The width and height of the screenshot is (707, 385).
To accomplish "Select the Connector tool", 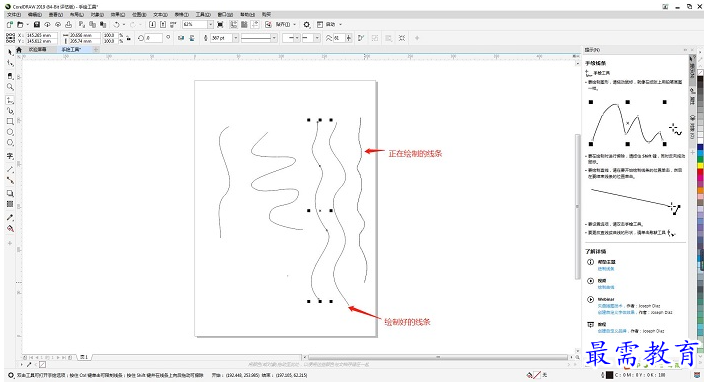I will pos(10,180).
